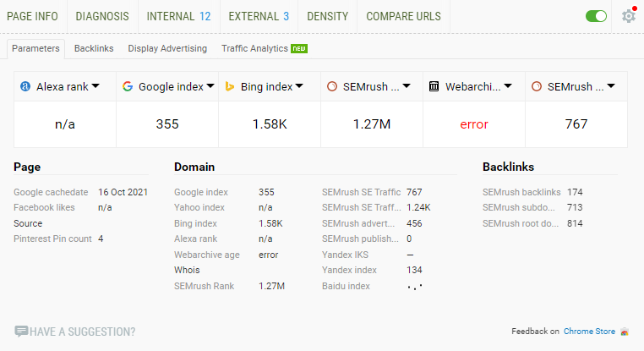Click the Google logo icon

pyautogui.click(x=128, y=86)
